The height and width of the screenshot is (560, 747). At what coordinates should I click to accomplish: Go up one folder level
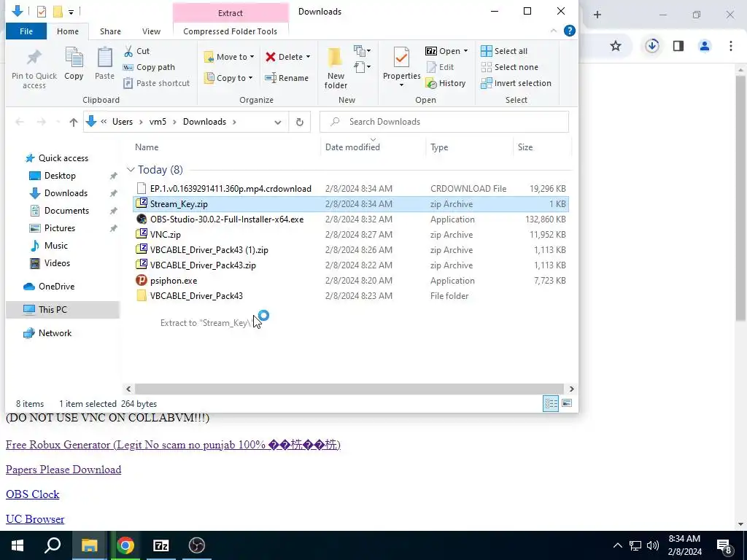(x=74, y=122)
